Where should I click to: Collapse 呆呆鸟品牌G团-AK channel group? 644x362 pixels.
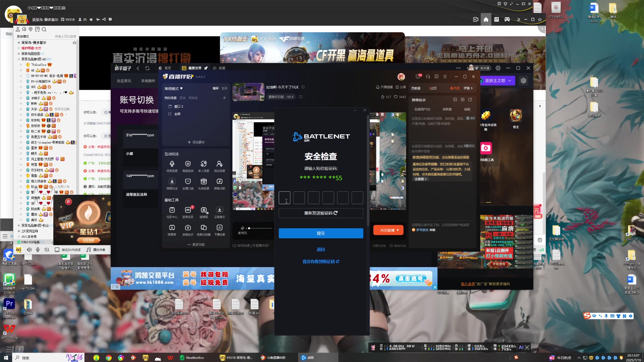[x=19, y=59]
